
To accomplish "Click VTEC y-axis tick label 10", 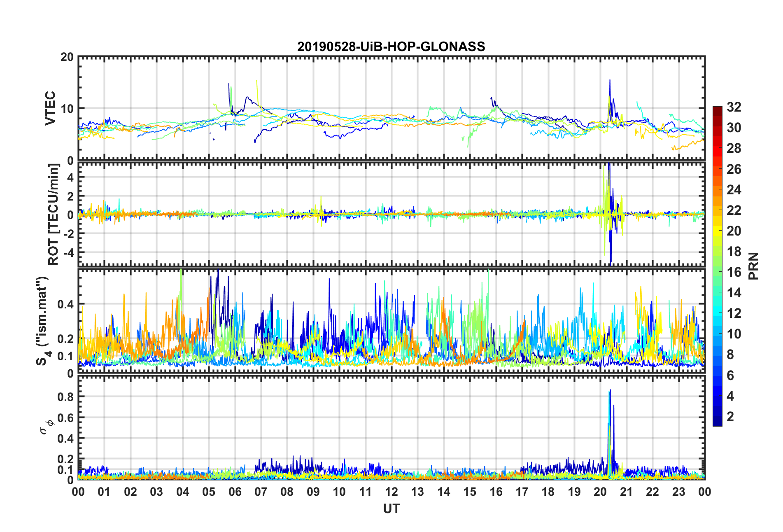I will point(67,109).
